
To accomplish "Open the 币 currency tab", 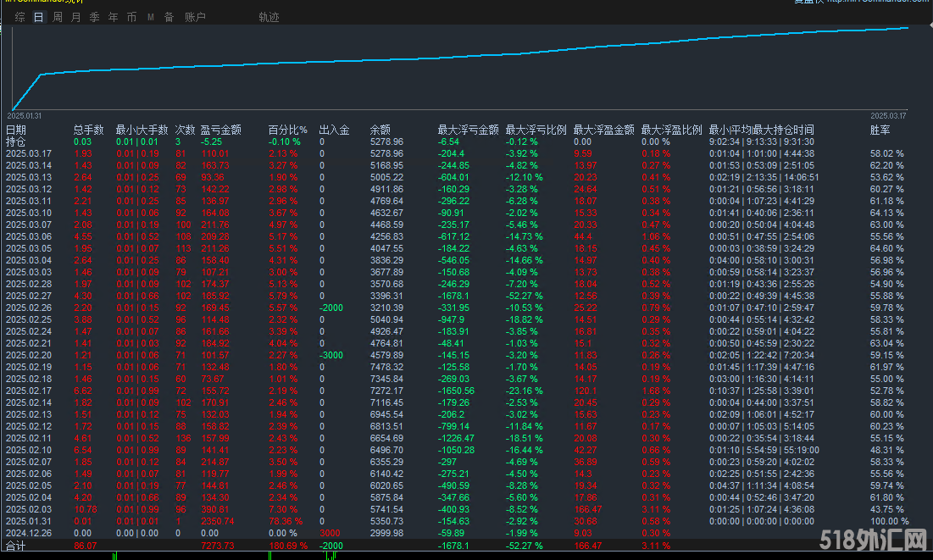I will [131, 17].
